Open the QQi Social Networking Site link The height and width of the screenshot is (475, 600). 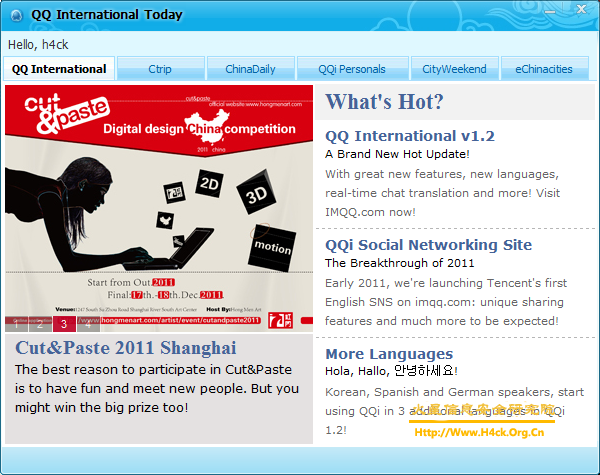coord(429,245)
